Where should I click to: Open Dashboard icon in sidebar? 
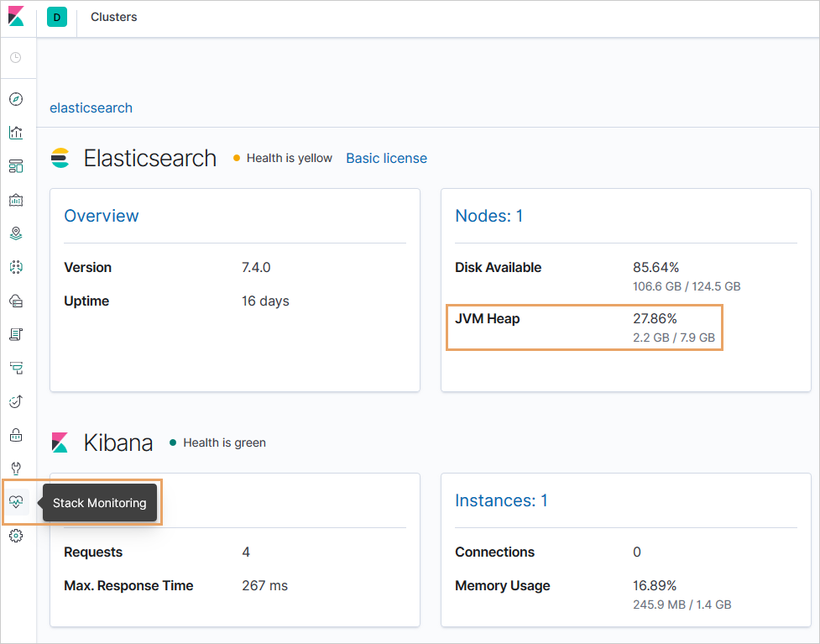16,166
